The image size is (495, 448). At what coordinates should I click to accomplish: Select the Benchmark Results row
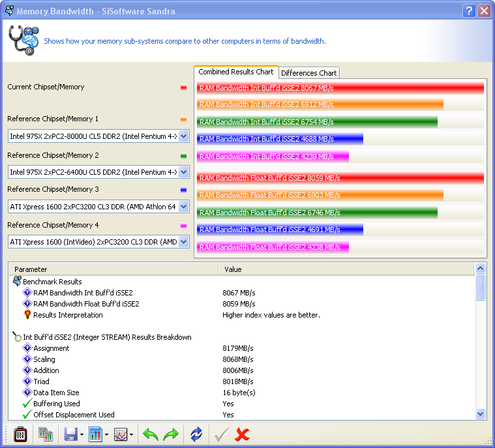(242, 282)
